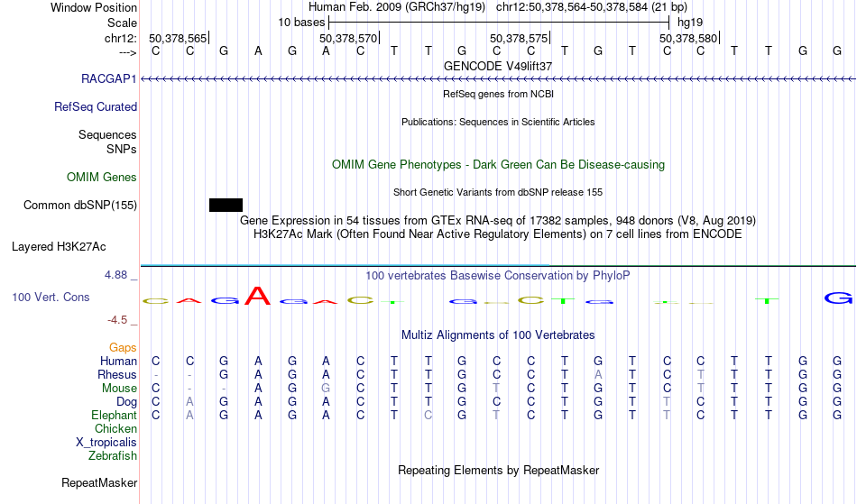Click the RACGAP1 gene arrow line
Viewport: 857px width, 504px height.
click(x=498, y=79)
